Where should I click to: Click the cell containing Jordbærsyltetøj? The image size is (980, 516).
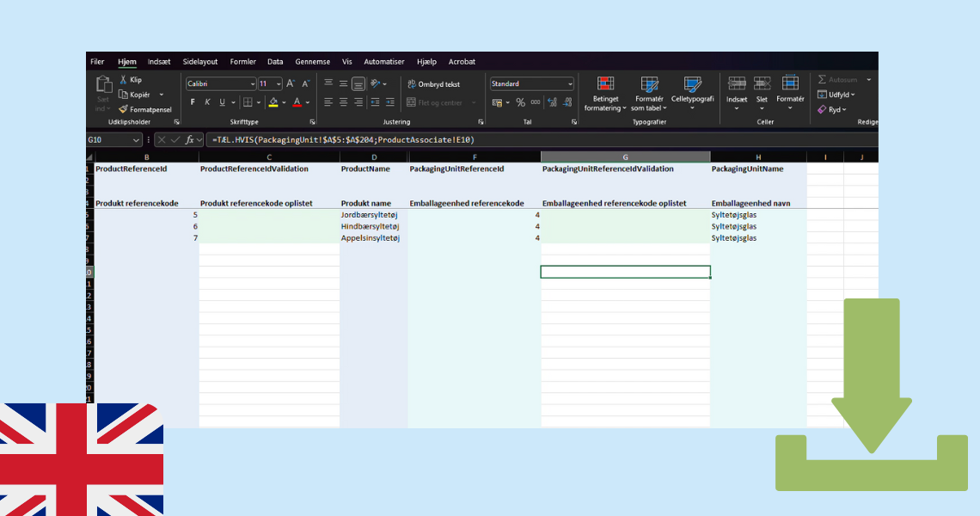click(x=373, y=215)
